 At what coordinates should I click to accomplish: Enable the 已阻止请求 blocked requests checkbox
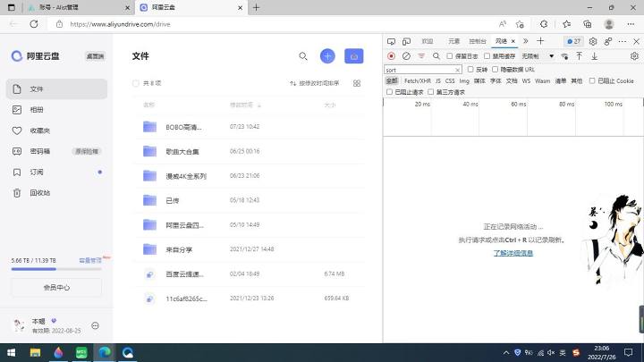point(389,92)
